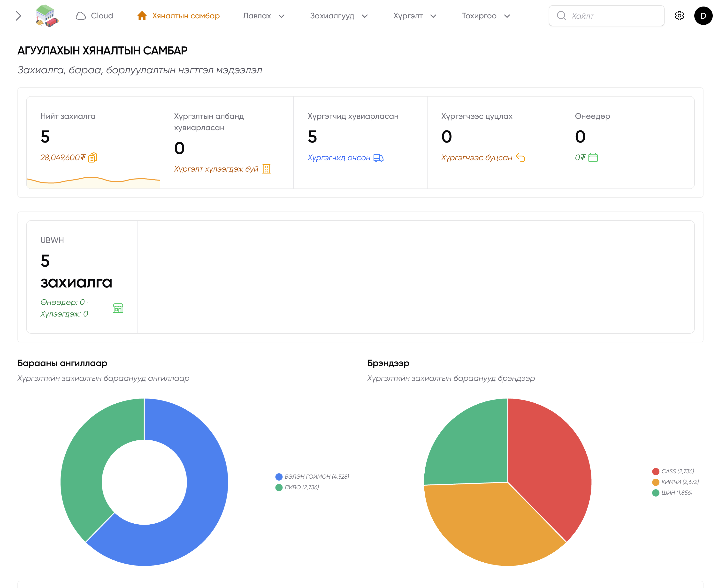Click the home icon beside Хяналтын самбар
Viewport: 719px width, 588px height.
coord(142,15)
